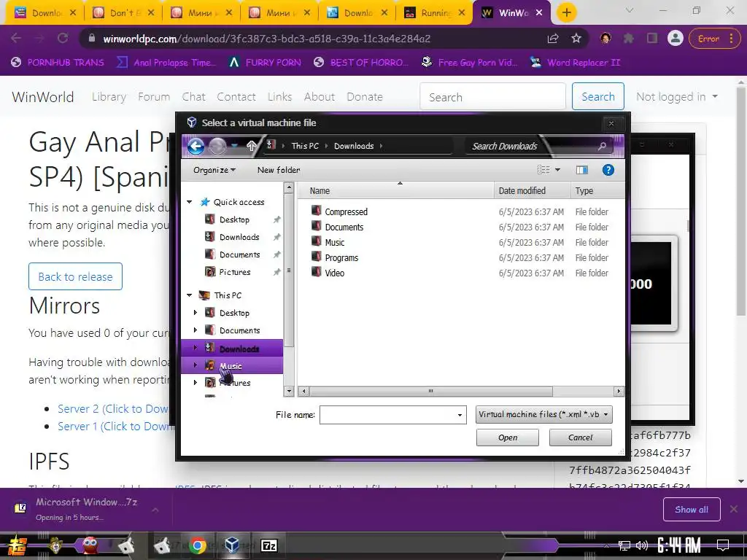Open the Chrome profile avatar

(676, 39)
